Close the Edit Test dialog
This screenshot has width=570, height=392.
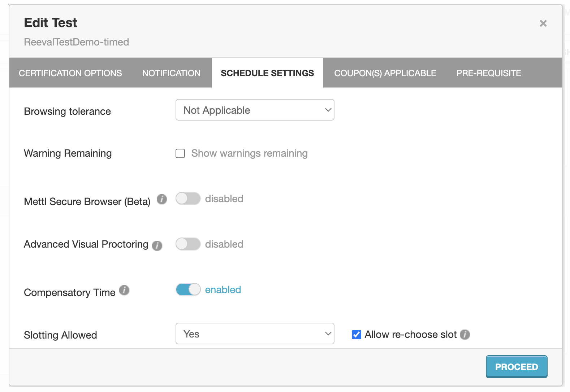(x=543, y=23)
